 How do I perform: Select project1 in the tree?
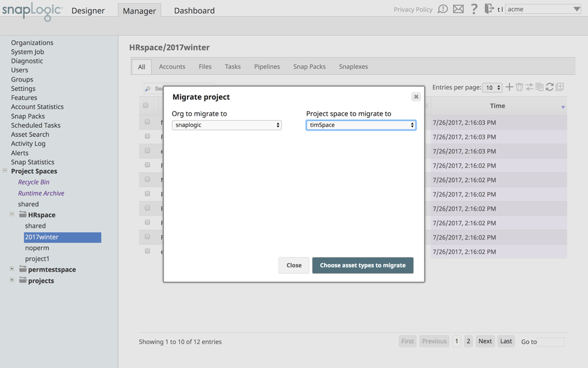tap(37, 259)
